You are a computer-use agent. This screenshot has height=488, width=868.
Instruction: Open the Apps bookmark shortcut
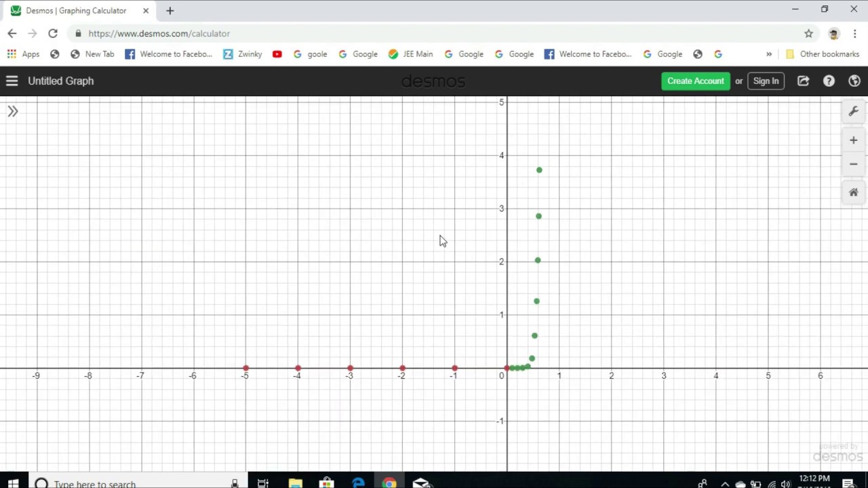click(x=23, y=54)
